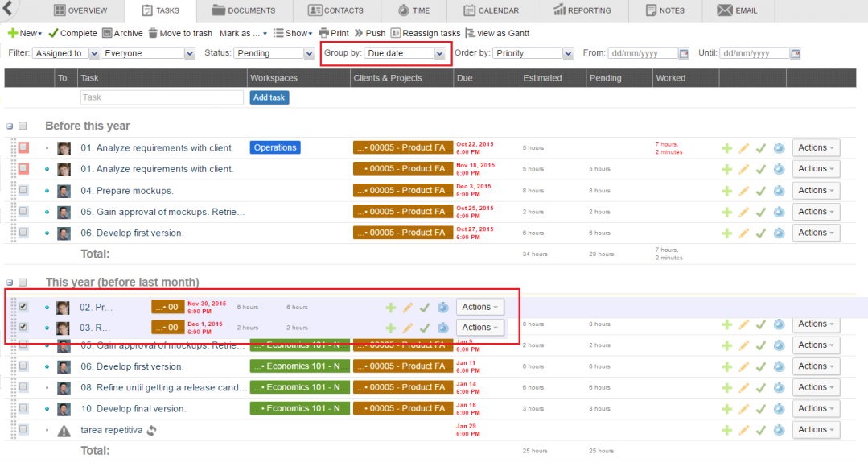Image resolution: width=868 pixels, height=471 pixels.
Task: Click Print icon in toolbar
Action: [x=324, y=33]
